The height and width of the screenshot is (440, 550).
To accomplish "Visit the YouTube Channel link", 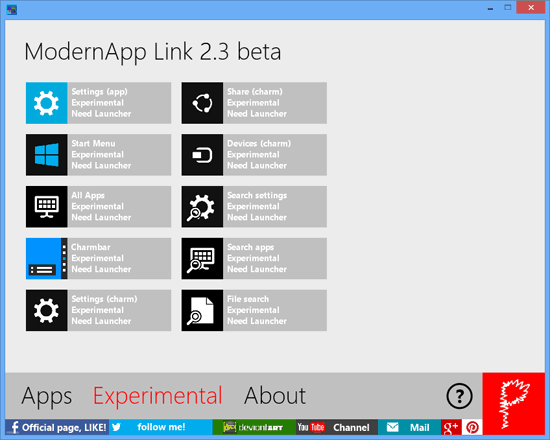I will 337,427.
